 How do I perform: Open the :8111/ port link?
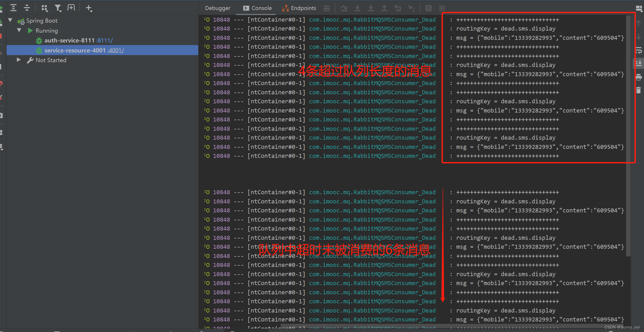click(x=104, y=40)
